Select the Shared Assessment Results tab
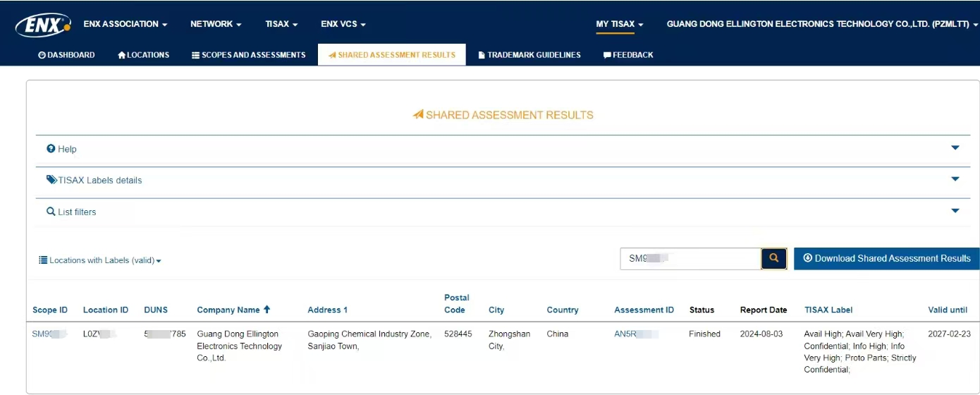 click(x=392, y=55)
